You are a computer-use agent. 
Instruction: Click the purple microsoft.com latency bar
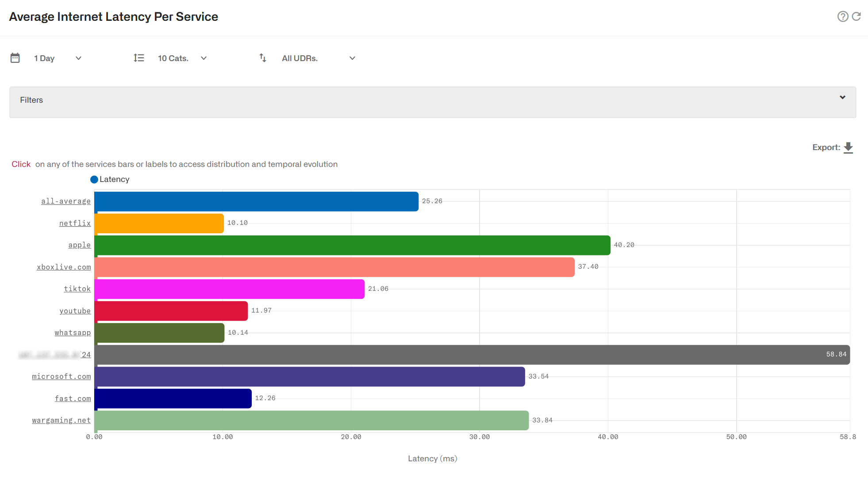[x=310, y=377]
